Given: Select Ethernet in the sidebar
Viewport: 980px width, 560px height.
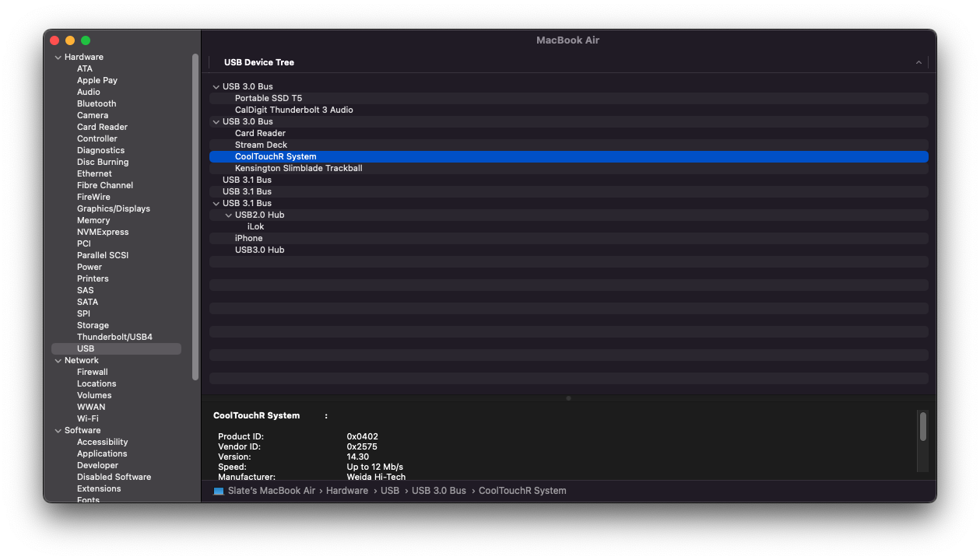Looking at the screenshot, I should point(94,173).
